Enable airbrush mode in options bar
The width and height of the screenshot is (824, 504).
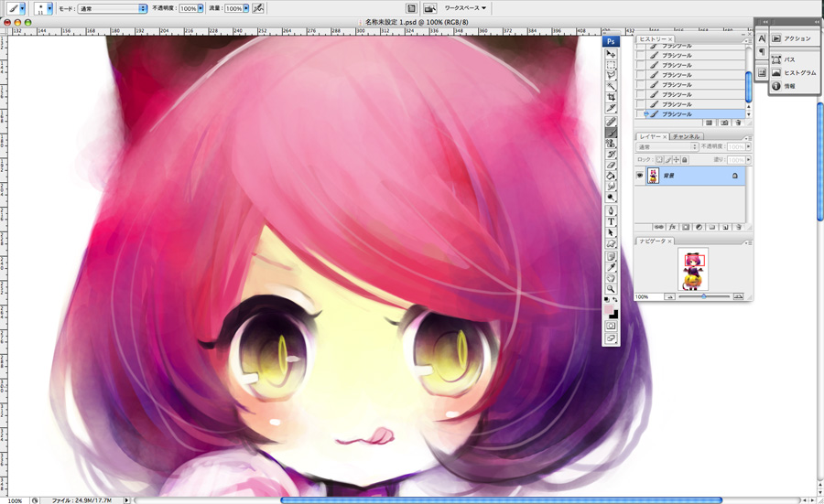click(257, 8)
